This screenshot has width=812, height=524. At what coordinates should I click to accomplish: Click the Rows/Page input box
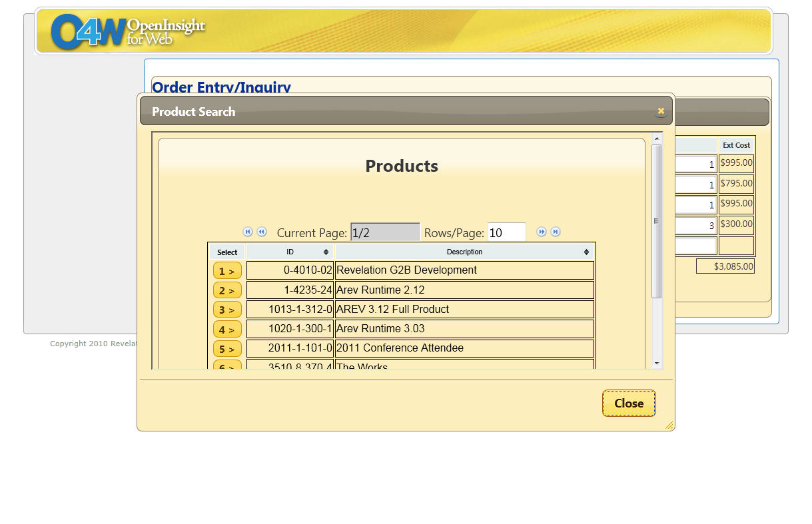pos(507,232)
